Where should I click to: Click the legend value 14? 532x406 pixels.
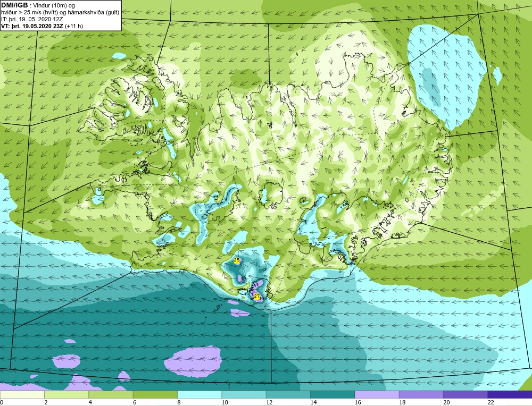pyautogui.click(x=313, y=402)
